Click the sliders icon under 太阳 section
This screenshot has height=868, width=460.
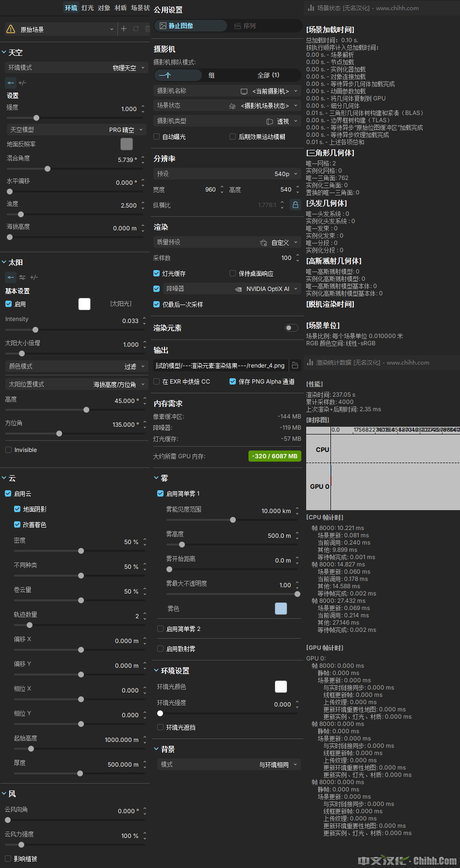[x=22, y=277]
